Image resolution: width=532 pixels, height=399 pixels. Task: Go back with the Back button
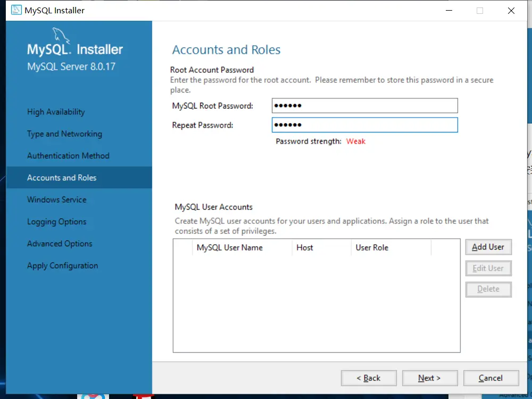pos(369,378)
